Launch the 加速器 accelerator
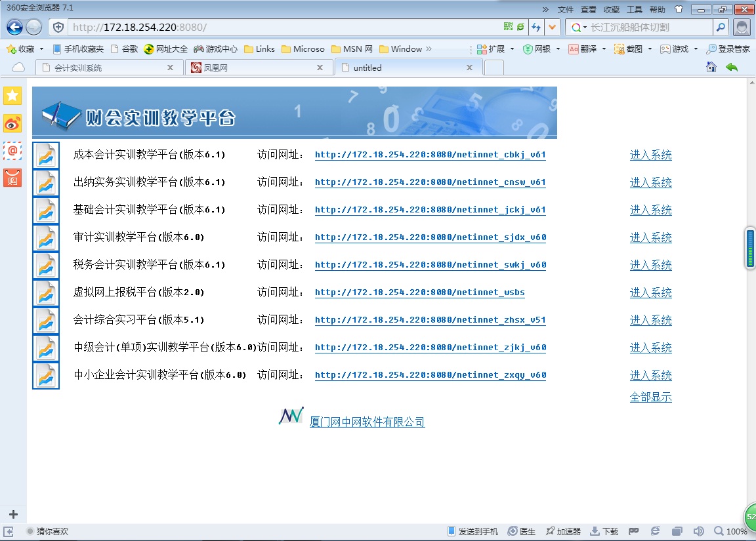 pos(565,531)
